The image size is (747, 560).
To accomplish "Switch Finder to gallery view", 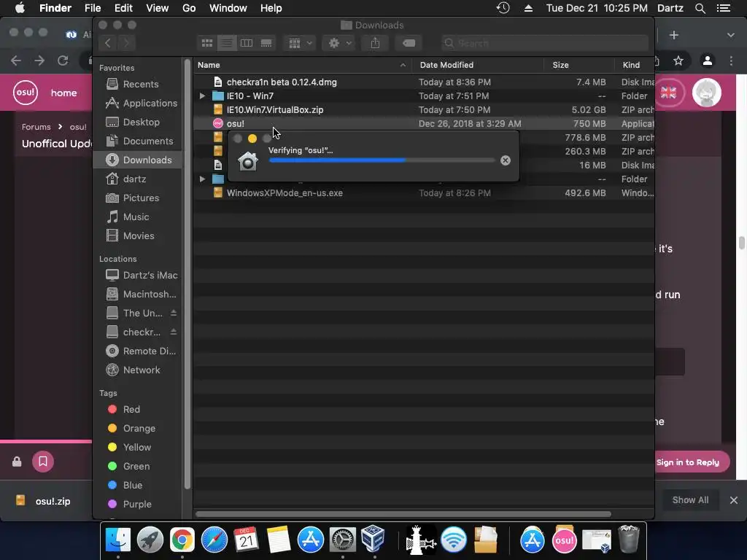I will (x=266, y=43).
